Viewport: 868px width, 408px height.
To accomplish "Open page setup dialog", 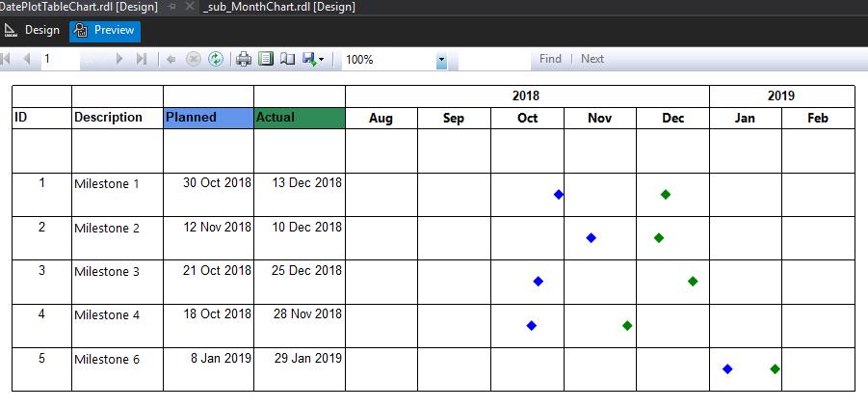I will 287,59.
